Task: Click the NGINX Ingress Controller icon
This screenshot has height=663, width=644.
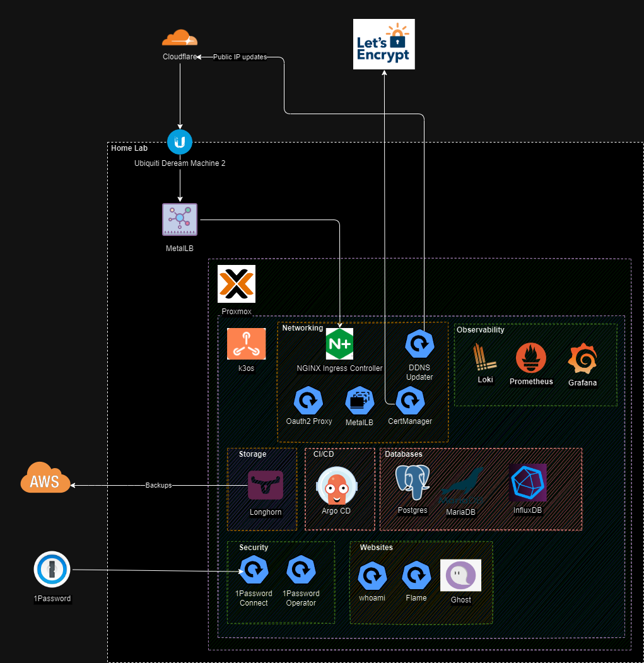Action: pos(339,344)
